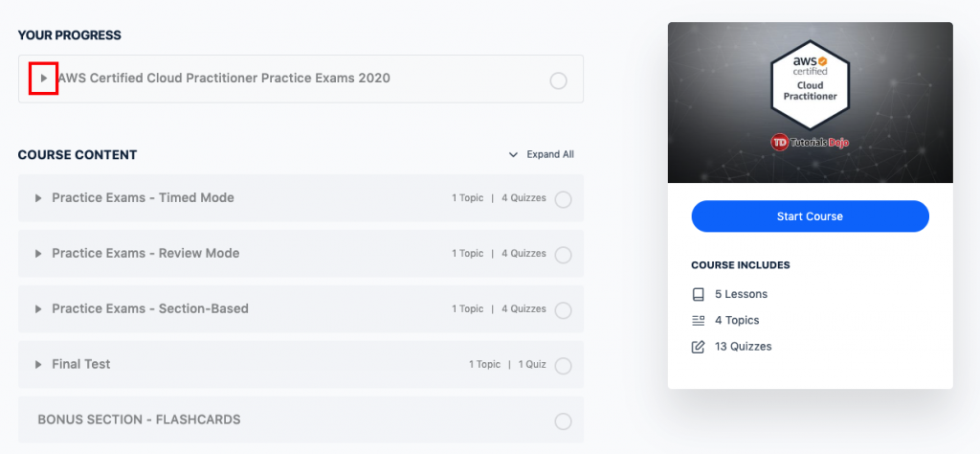Viewport: 980px width, 454px height.
Task: Toggle completion circle for Bonus Flashcards section
Action: point(564,421)
